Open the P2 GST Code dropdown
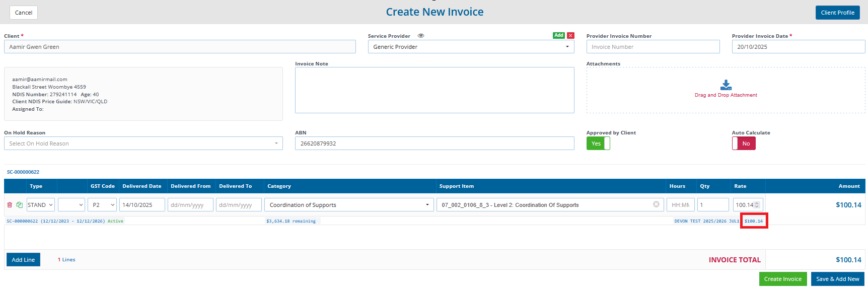 tap(103, 205)
